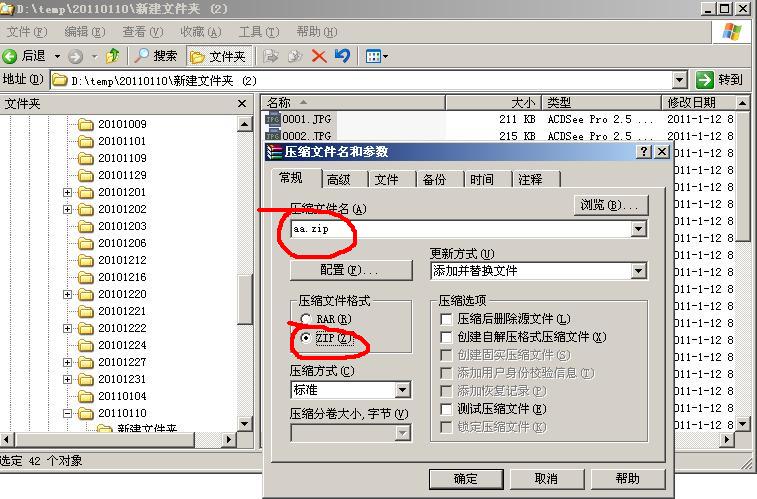Click the blue undo arrow icon

click(x=342, y=56)
